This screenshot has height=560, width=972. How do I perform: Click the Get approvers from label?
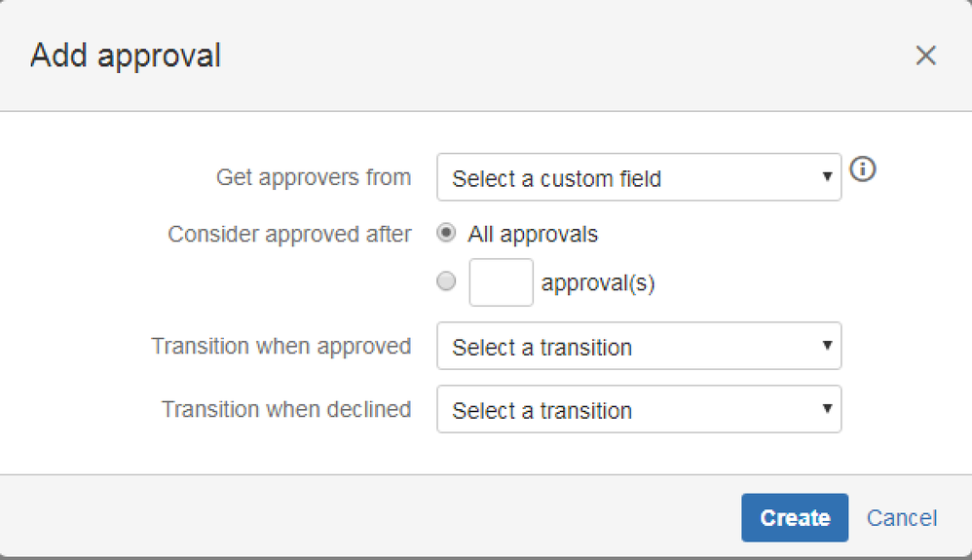314,178
